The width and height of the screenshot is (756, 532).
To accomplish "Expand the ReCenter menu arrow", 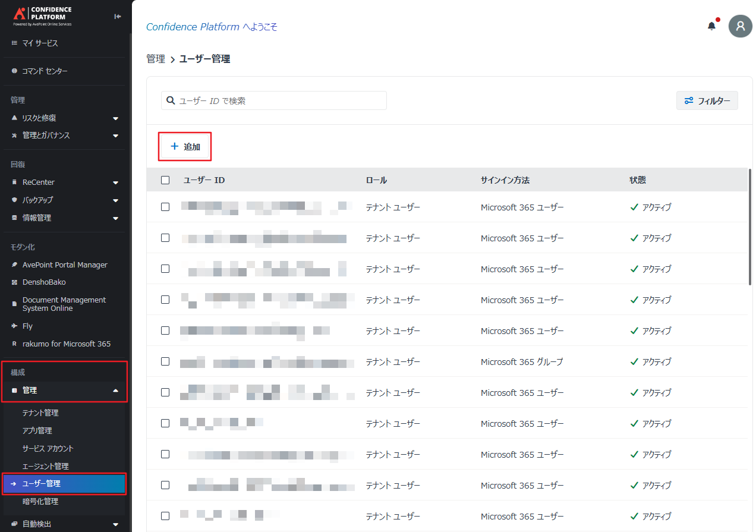I will pos(115,182).
